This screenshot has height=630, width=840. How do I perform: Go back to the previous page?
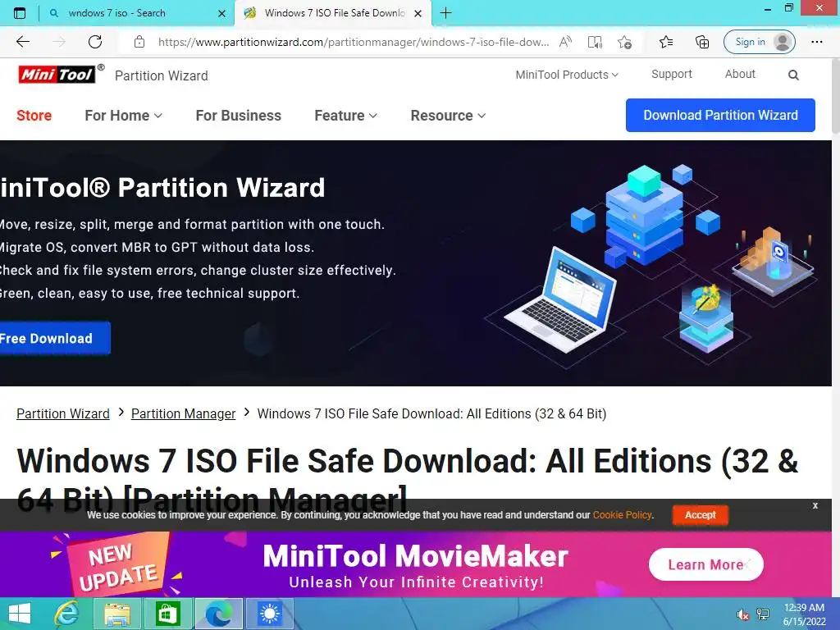click(x=22, y=42)
